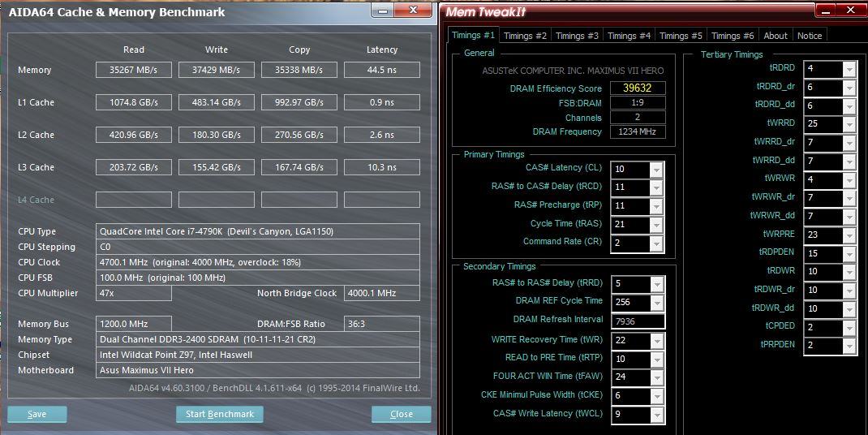This screenshot has width=868, height=435.
Task: Click the L3 Cache Copy value 167.74 GB/s
Action: 299,167
